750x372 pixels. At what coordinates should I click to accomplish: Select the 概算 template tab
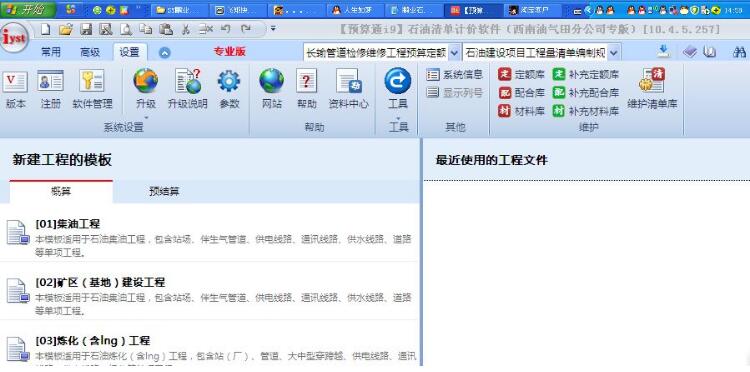(61, 192)
